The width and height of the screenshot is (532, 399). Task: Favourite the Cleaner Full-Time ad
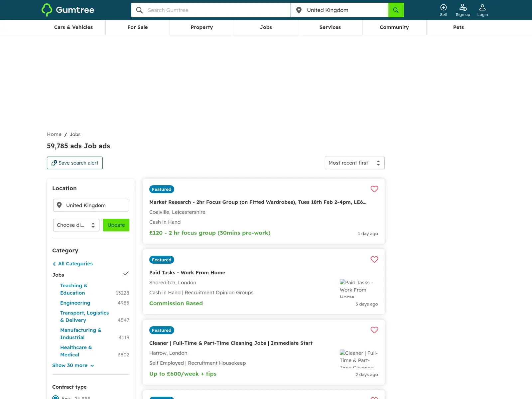(374, 330)
